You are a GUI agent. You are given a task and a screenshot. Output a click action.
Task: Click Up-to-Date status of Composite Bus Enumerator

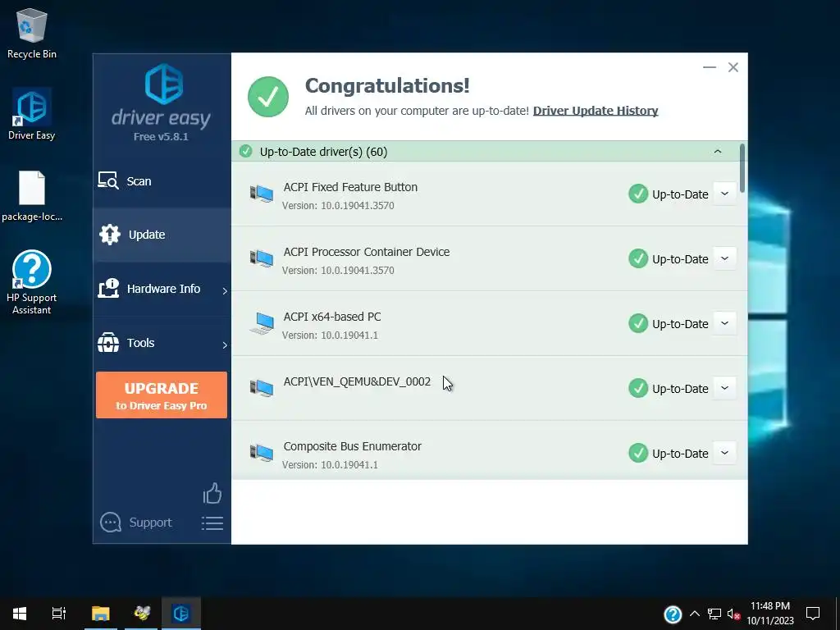669,453
